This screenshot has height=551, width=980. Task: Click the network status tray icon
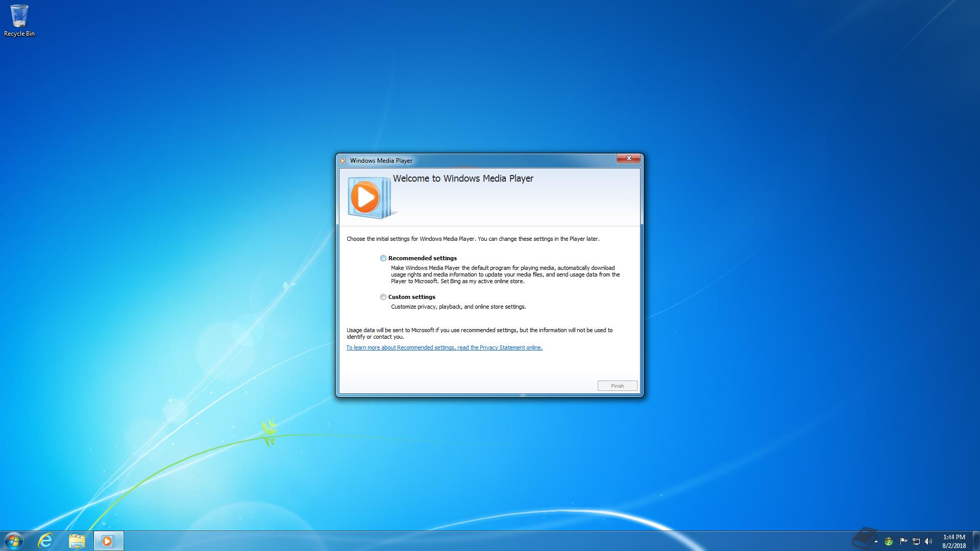(917, 541)
